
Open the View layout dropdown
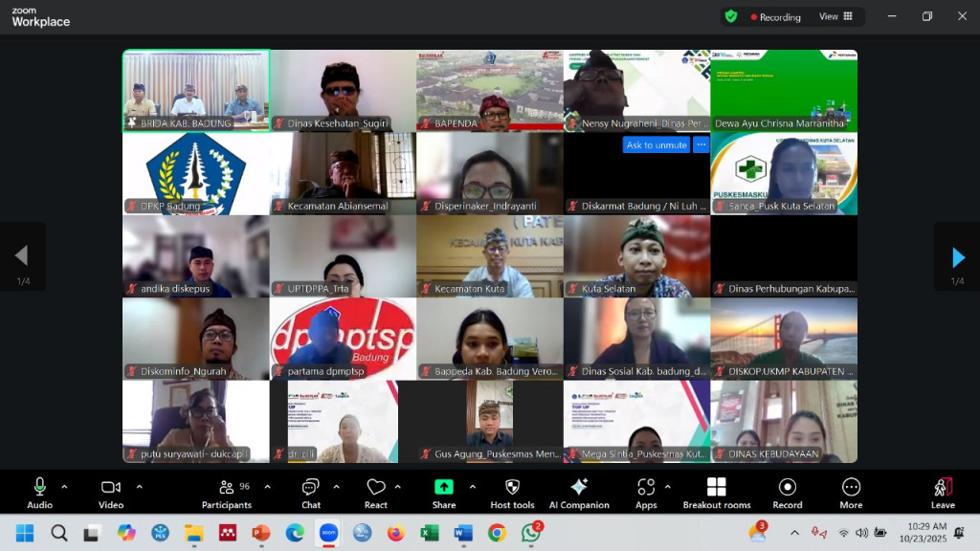pos(835,16)
